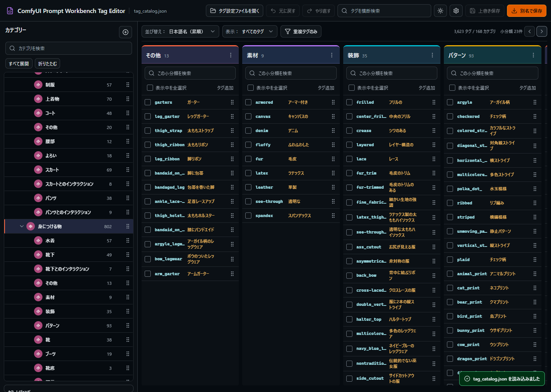
Task: Open the 表示 filter dropdown
Action: (250, 31)
